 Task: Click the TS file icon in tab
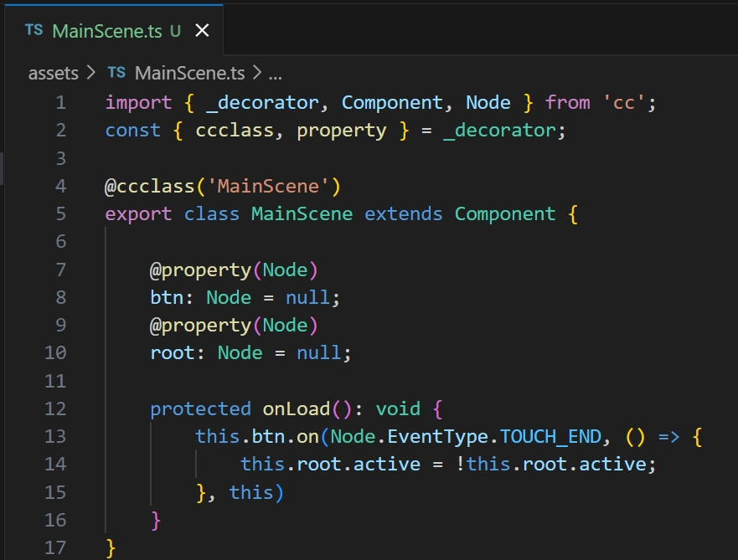pyautogui.click(x=34, y=30)
